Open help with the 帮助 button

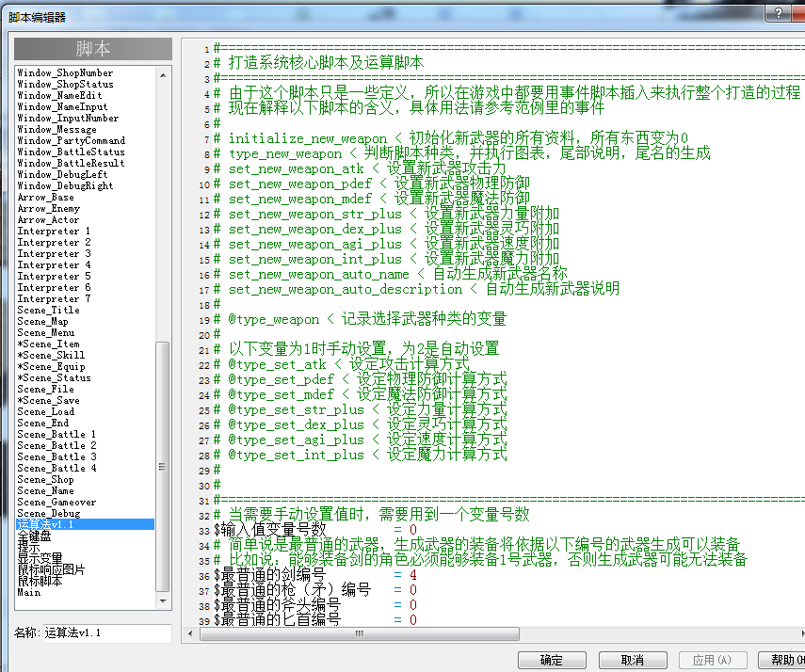(x=782, y=660)
